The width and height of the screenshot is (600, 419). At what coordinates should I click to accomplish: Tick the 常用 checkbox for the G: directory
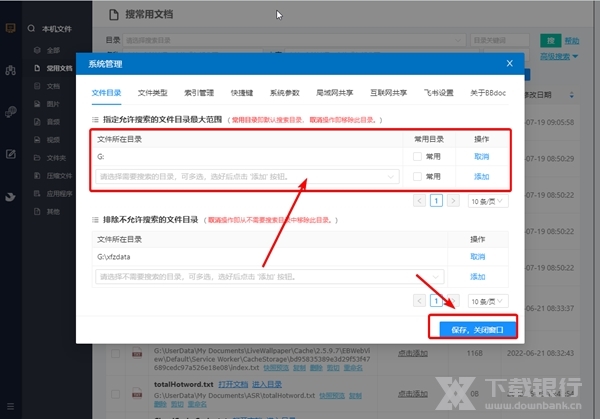click(x=417, y=157)
